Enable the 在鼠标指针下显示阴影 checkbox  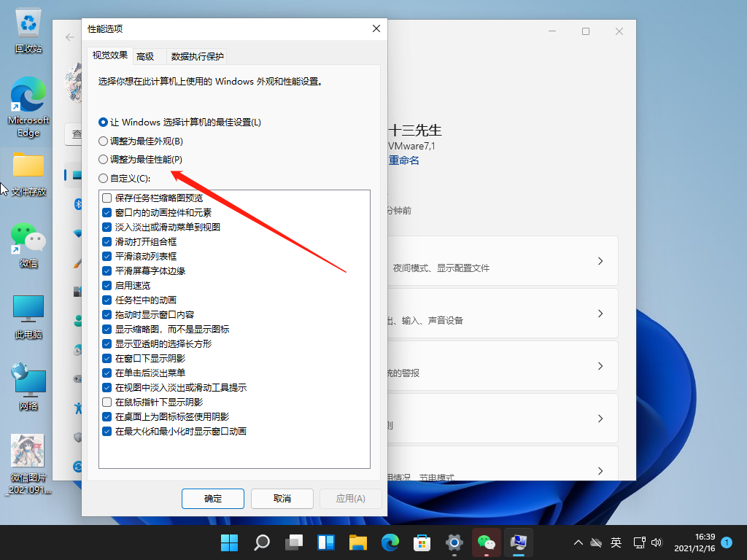point(106,402)
